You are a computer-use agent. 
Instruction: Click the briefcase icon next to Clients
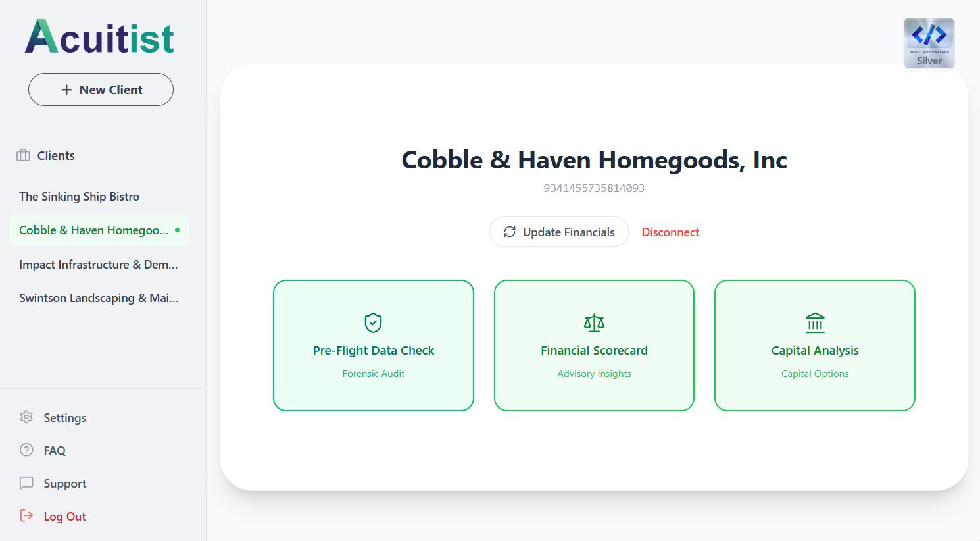coord(24,155)
